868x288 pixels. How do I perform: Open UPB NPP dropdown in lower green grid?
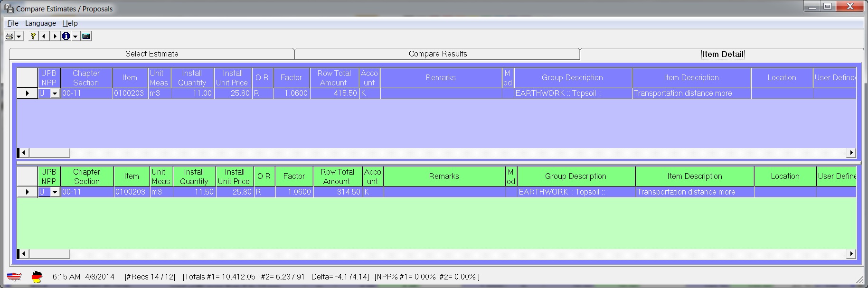(55, 192)
